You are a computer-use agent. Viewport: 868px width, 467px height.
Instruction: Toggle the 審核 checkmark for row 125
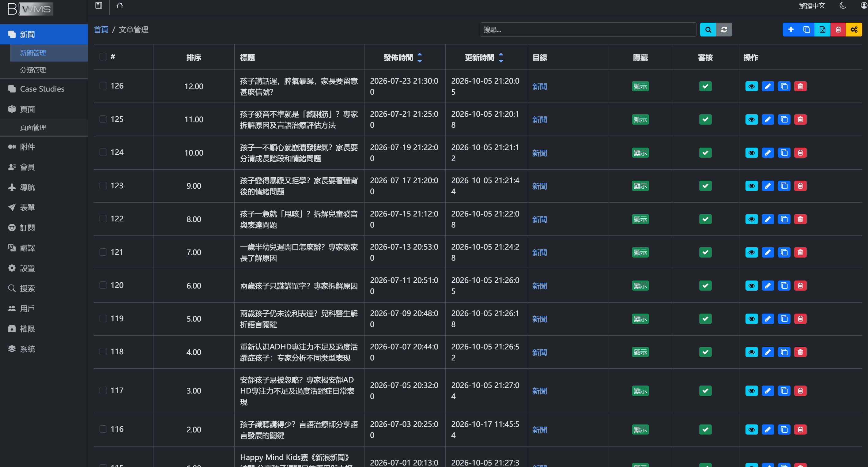pos(705,119)
